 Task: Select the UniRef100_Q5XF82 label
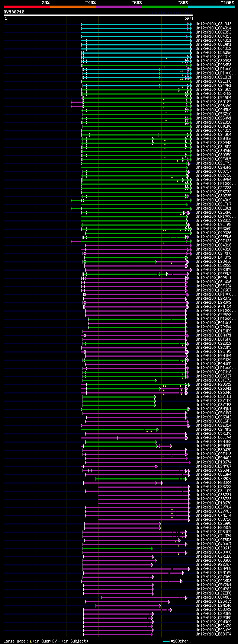click(x=213, y=93)
